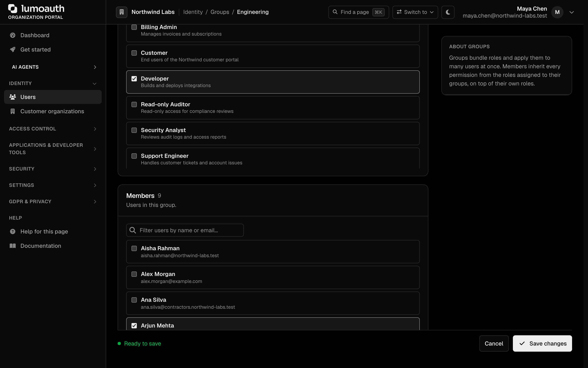Screen dimensions: 588x368
Task: Expand the Security section chevron
Action: click(x=95, y=169)
